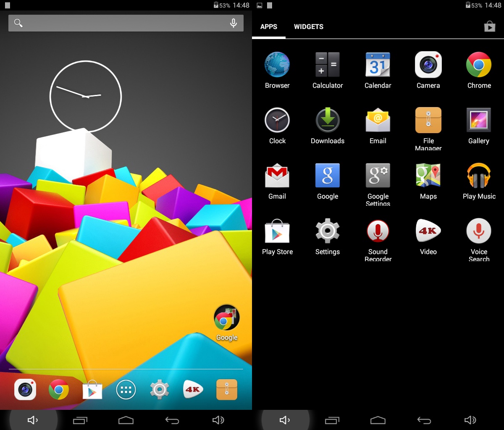Tap volume down on left screen navbar
Image resolution: width=504 pixels, height=430 pixels.
coord(33,420)
